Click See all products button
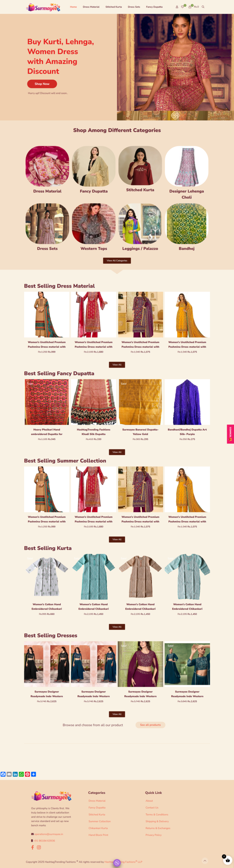 pyautogui.click(x=150, y=725)
